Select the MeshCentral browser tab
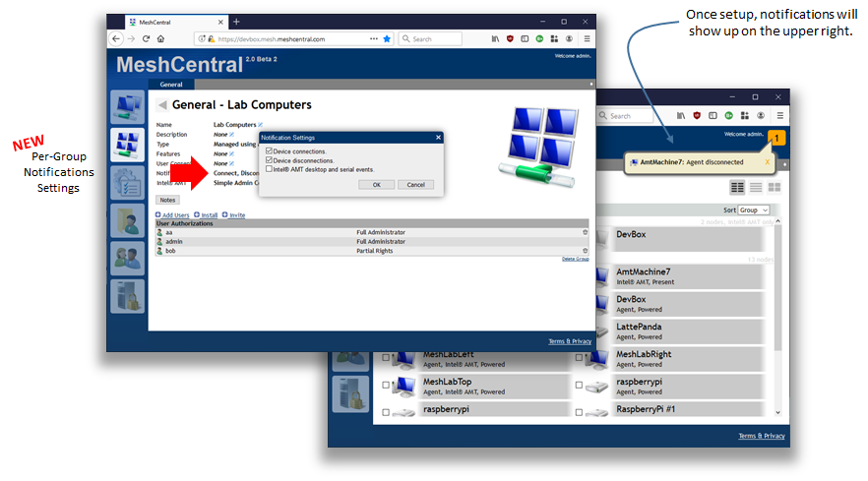Screen dimensions: 868x481 pyautogui.click(x=175, y=23)
